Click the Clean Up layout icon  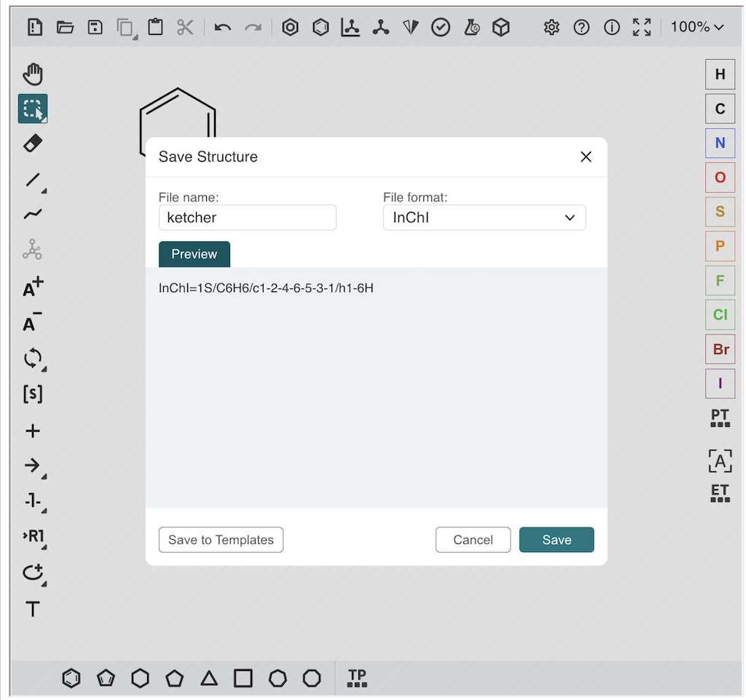point(380,28)
